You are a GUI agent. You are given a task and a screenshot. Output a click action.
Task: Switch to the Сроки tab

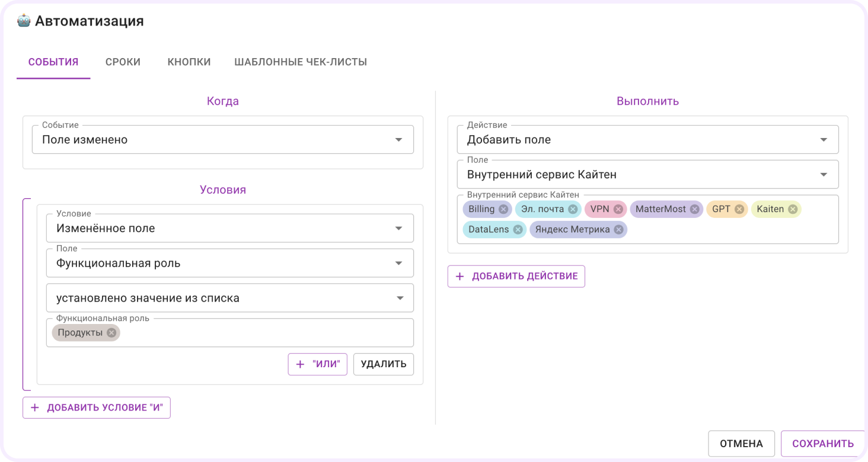point(123,62)
